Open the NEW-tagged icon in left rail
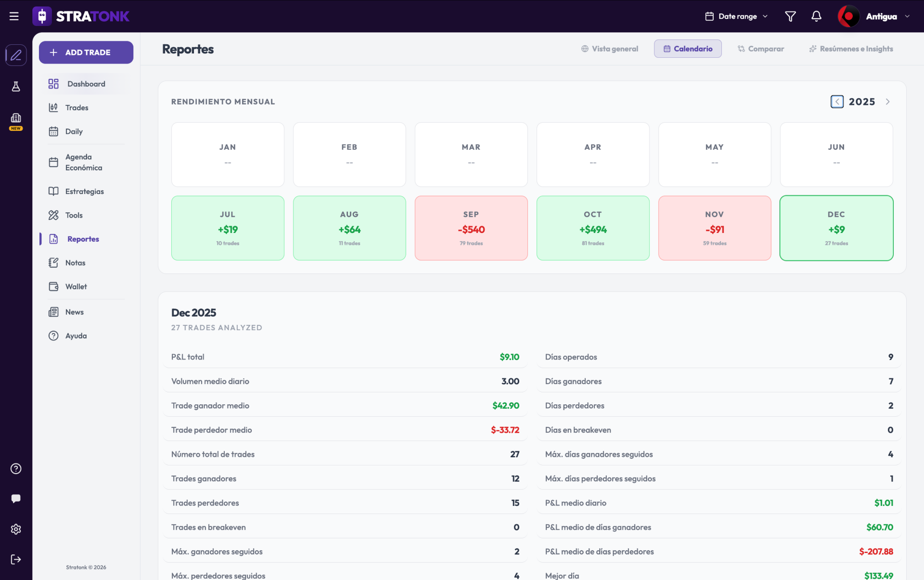The image size is (924, 580). tap(16, 121)
